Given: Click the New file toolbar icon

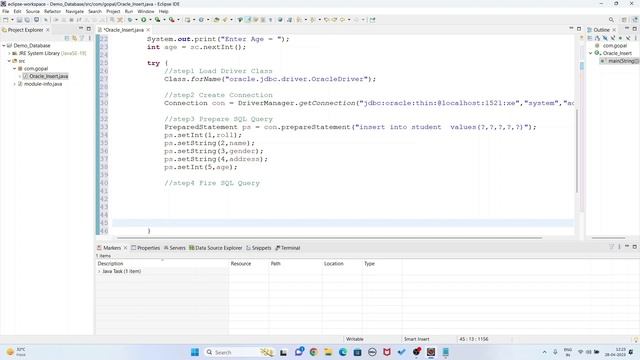Looking at the screenshot, I should click(x=5, y=20).
